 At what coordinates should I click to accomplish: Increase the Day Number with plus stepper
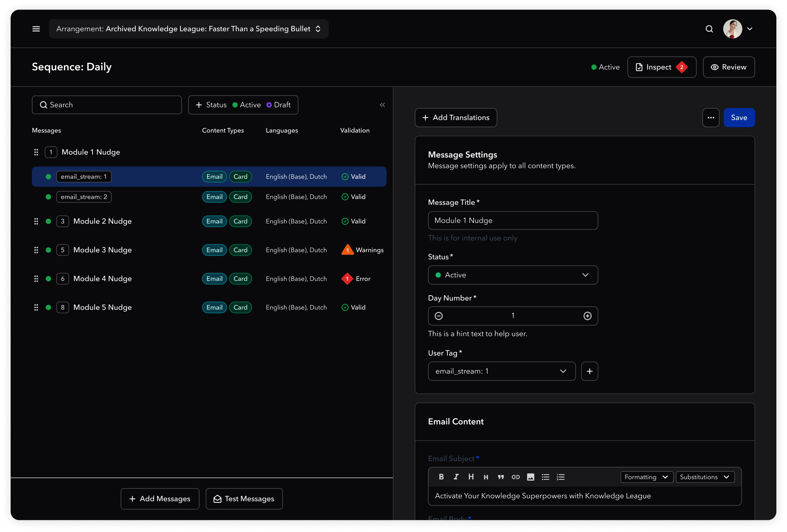(587, 316)
